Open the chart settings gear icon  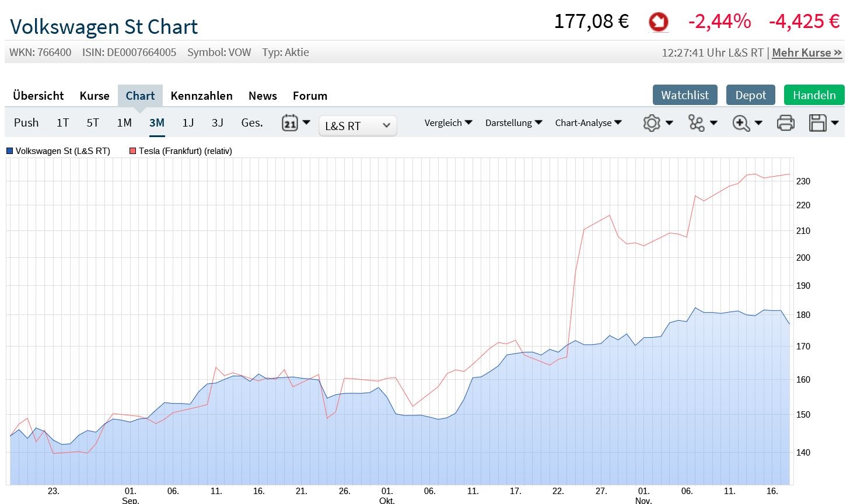click(x=652, y=123)
